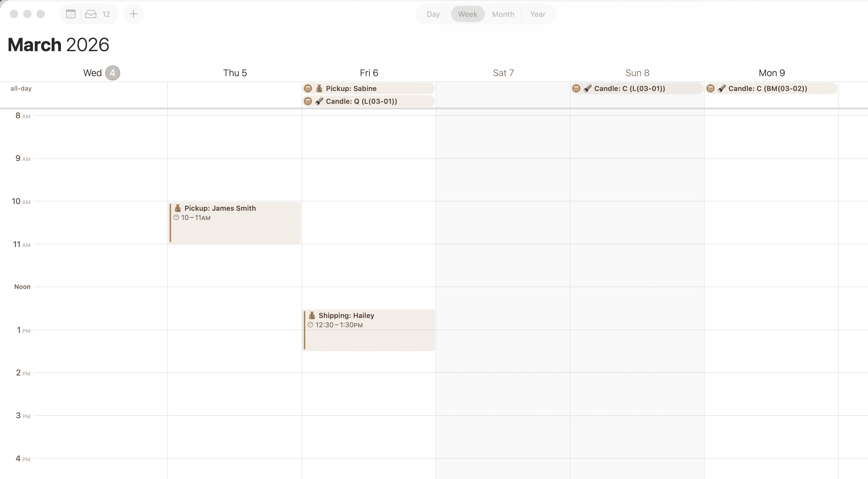
Task: Click the plus icon to create an event
Action: tap(133, 14)
